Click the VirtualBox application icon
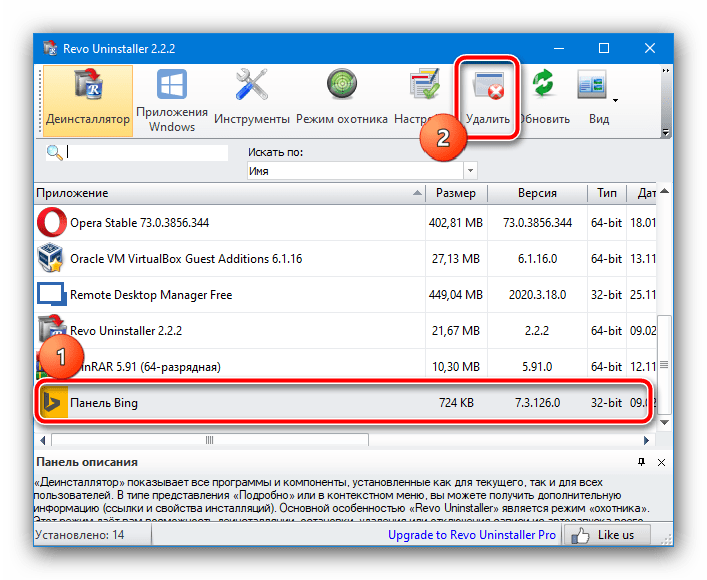Image resolution: width=707 pixels, height=580 pixels. [50, 258]
